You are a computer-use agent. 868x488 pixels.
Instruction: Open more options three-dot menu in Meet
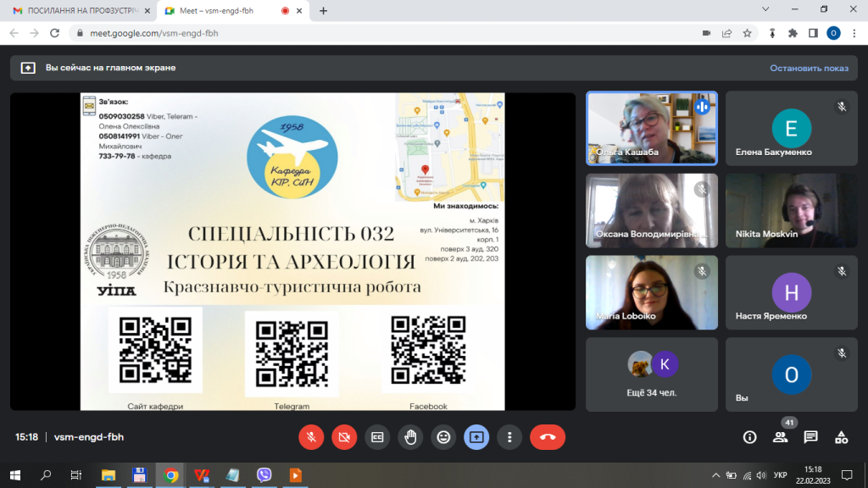[x=509, y=437]
